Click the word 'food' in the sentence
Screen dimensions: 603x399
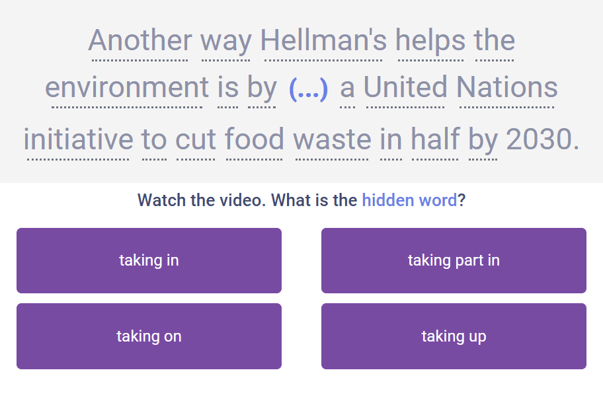[254, 140]
